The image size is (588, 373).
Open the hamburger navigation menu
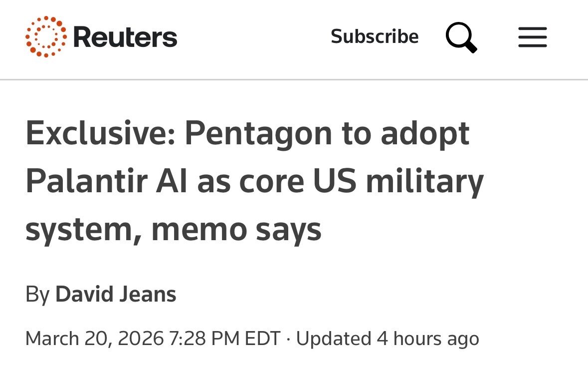(x=532, y=37)
